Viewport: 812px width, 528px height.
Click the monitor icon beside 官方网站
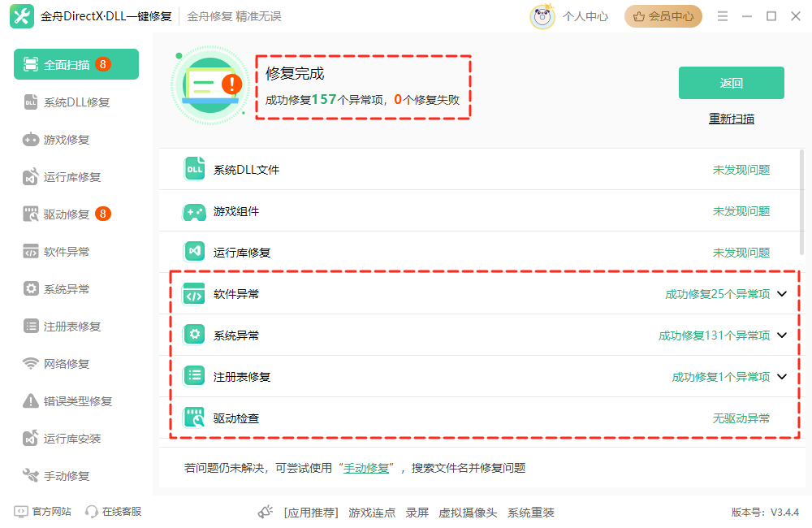point(21,512)
